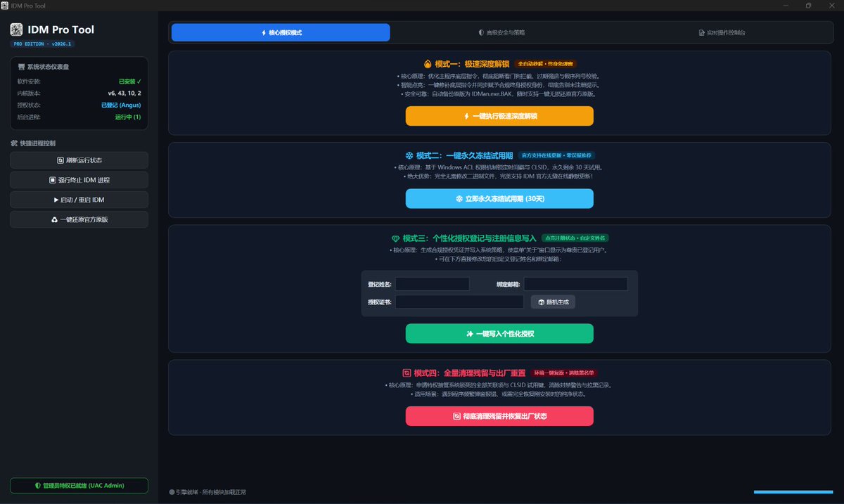Click the gray status dot before 引擎就绪
Screen dimensions: 844x504
[x=172, y=492]
